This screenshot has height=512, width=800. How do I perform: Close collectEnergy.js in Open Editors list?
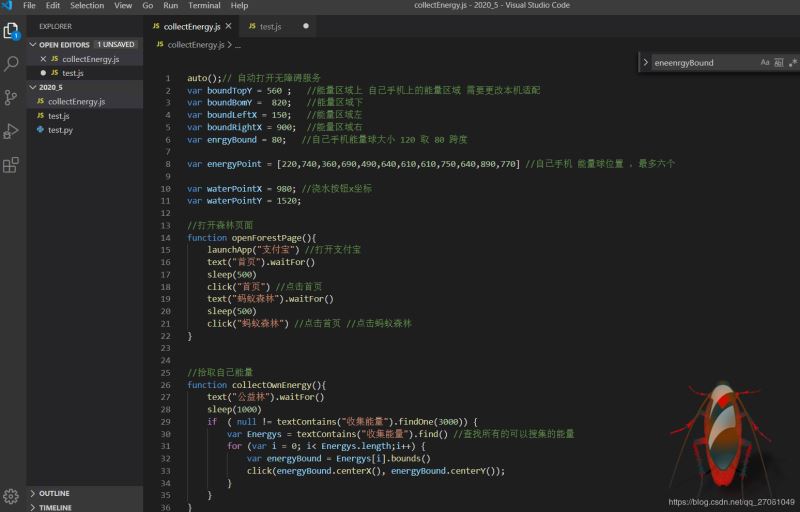point(42,59)
